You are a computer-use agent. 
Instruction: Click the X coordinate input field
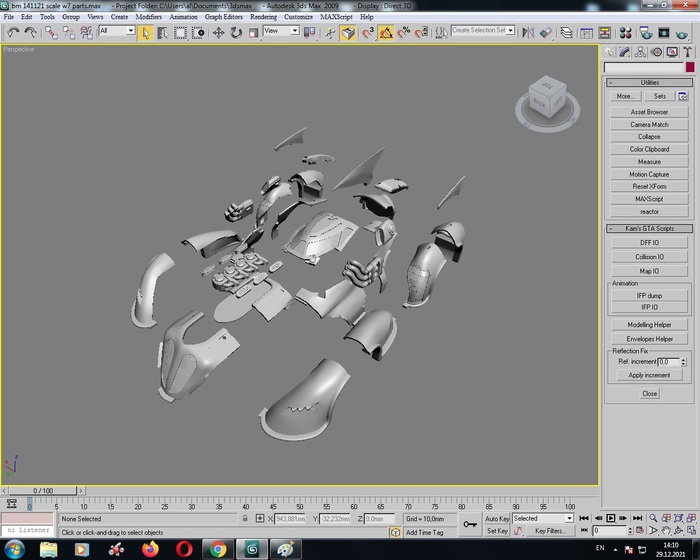[x=291, y=519]
